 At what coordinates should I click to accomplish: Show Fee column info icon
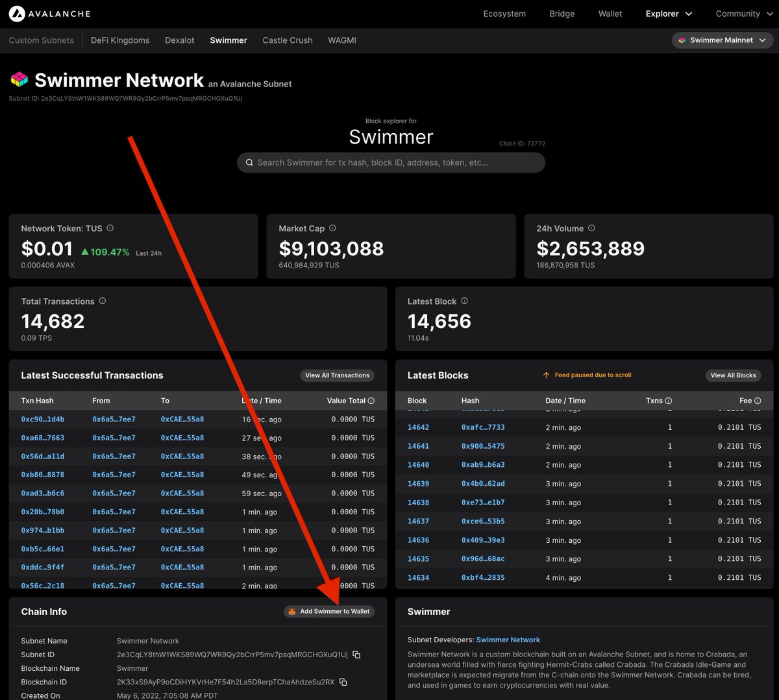(758, 401)
